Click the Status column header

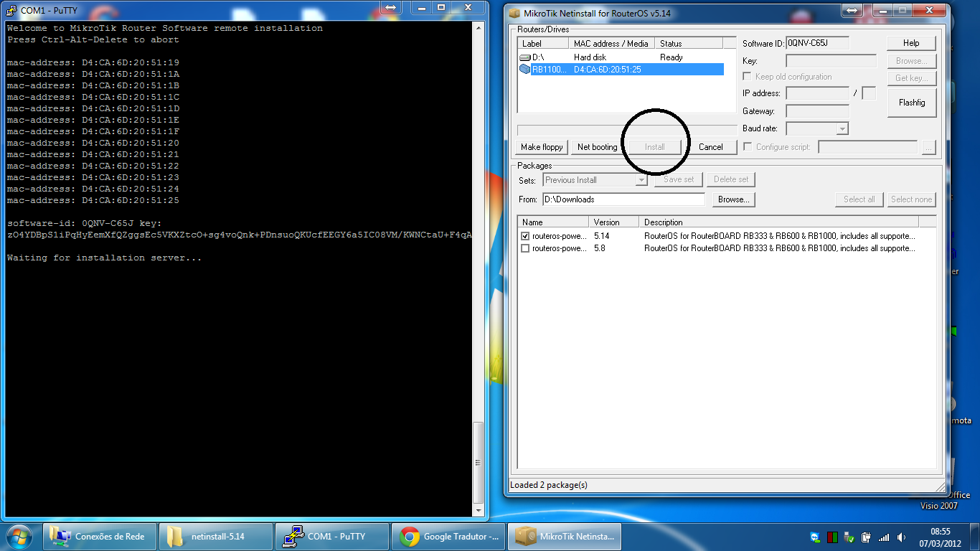click(x=689, y=43)
